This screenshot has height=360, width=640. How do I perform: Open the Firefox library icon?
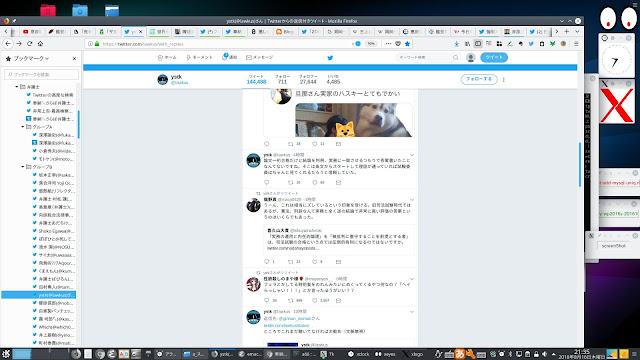tap(467, 44)
